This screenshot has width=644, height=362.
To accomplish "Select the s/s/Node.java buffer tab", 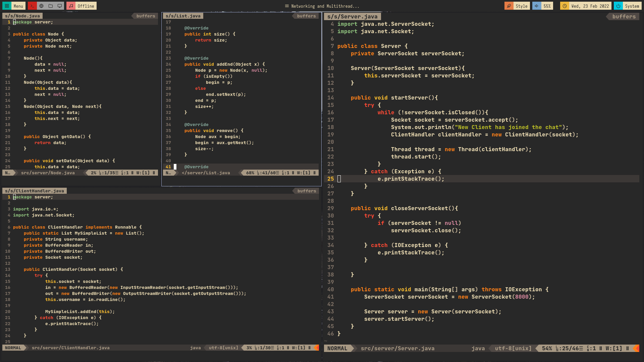I will point(22,16).
